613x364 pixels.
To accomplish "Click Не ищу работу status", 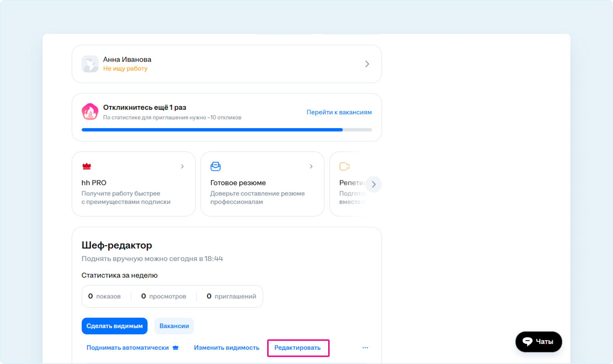I will (x=125, y=69).
